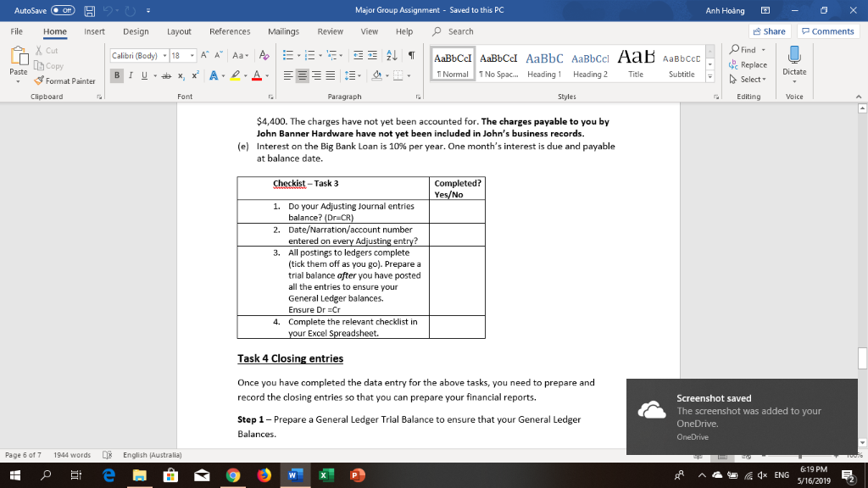Select the Title style
The height and width of the screenshot is (488, 868).
(x=636, y=64)
